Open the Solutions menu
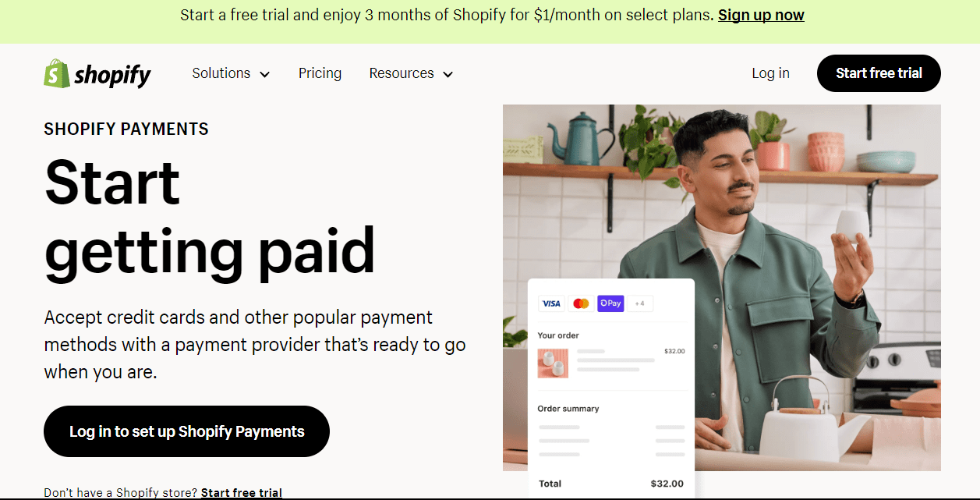Screen dimensions: 980x500 coord(231,73)
